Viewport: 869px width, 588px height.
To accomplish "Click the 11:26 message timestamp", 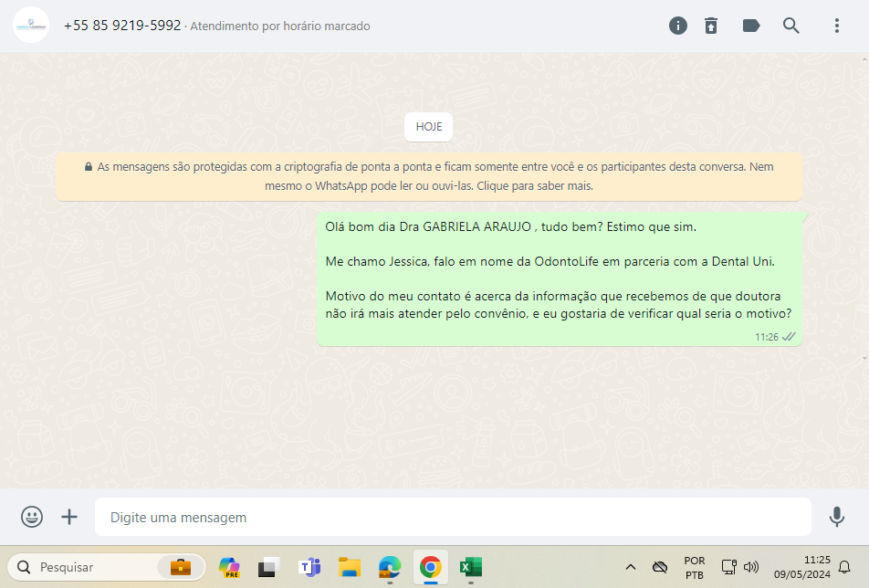I will point(767,337).
